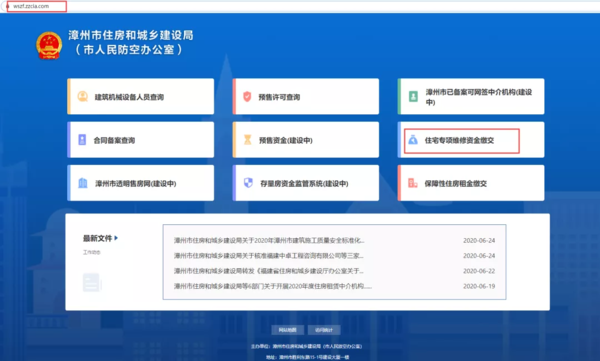Click the (市人民防空办公室) subtitle text
The image size is (600, 361).
coord(129,50)
